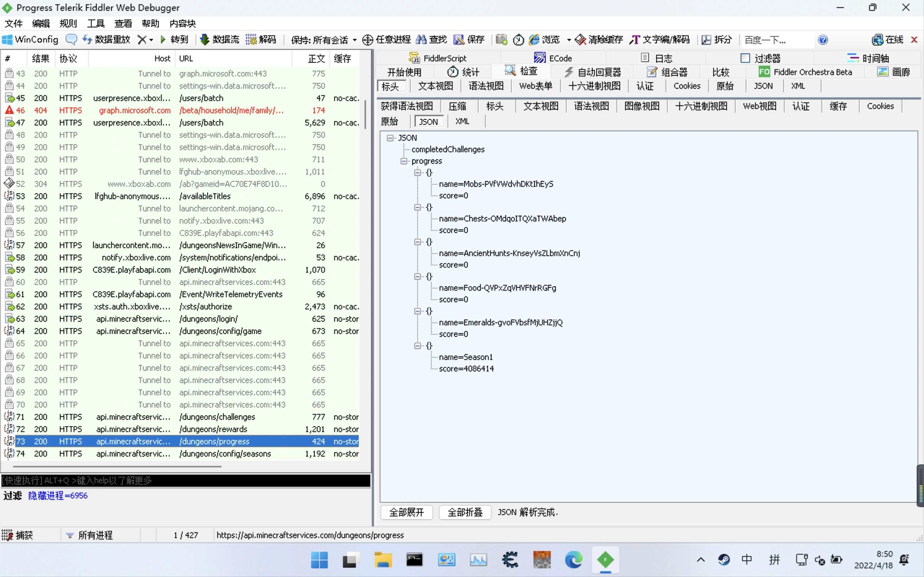Click the Clear Cache (清除缓存) icon
The height and width of the screenshot is (577, 924).
coord(580,40)
